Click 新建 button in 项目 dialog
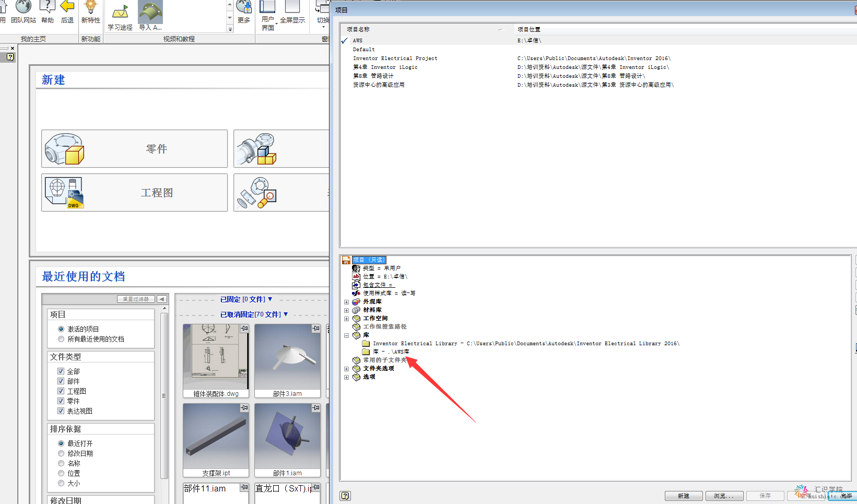The height and width of the screenshot is (504, 857). click(x=684, y=496)
